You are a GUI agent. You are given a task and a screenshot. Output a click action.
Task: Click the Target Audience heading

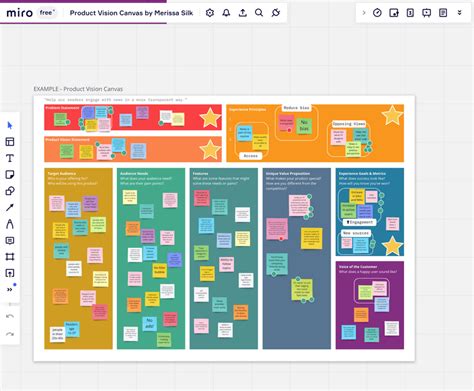61,173
